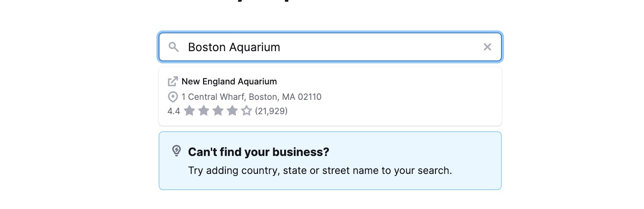This screenshot has width=644, height=209.
Task: Click the first rating star
Action: click(x=189, y=111)
